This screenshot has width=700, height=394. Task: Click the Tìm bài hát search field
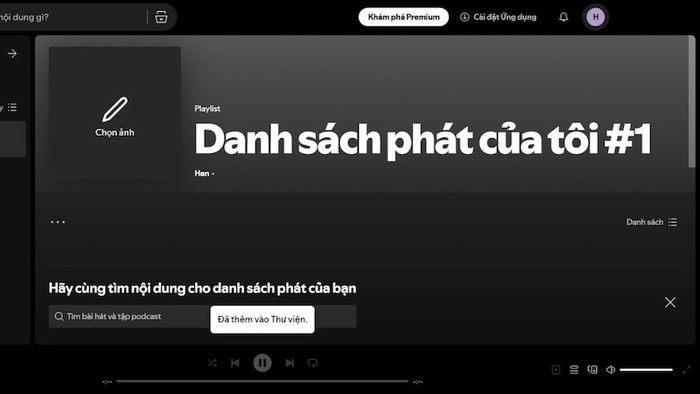coord(202,316)
